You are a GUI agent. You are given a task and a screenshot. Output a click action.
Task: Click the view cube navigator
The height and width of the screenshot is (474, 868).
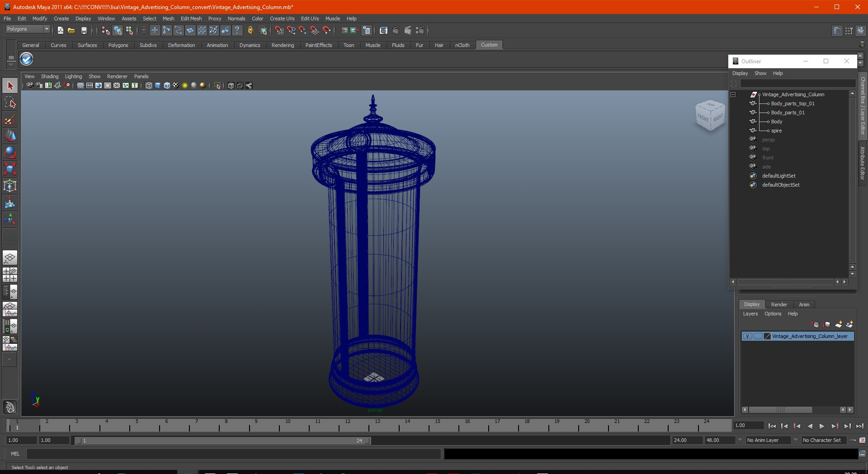coord(710,115)
